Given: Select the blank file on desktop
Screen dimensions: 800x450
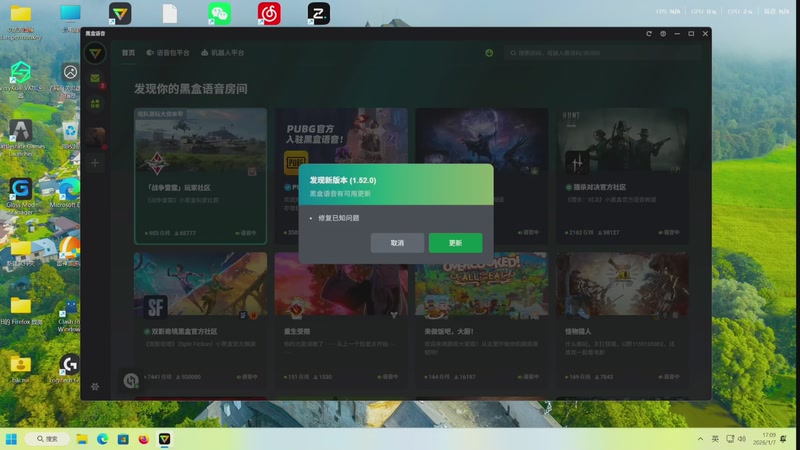Looking at the screenshot, I should [x=170, y=14].
